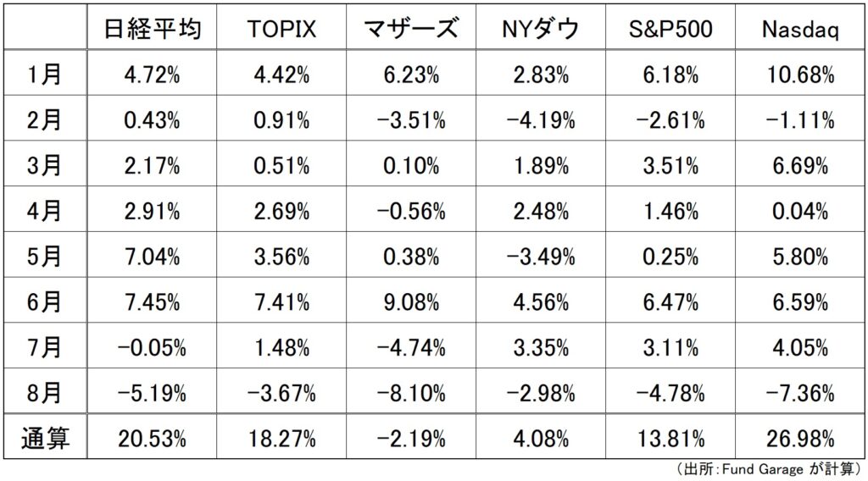The image size is (868, 481).
Task: Select the 日経平均 May value 7.04%
Action: (152, 257)
